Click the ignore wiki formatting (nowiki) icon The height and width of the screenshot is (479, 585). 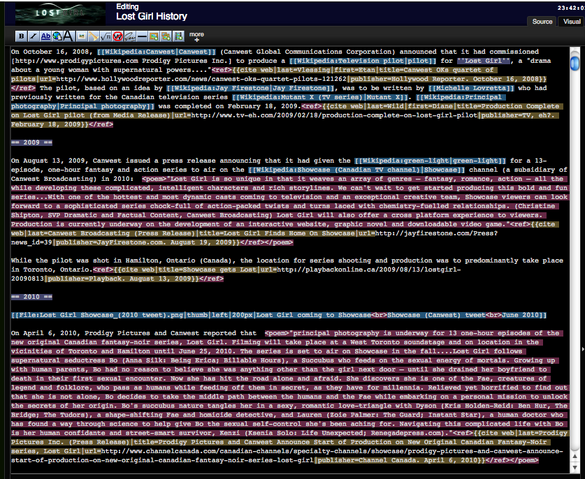click(x=118, y=36)
